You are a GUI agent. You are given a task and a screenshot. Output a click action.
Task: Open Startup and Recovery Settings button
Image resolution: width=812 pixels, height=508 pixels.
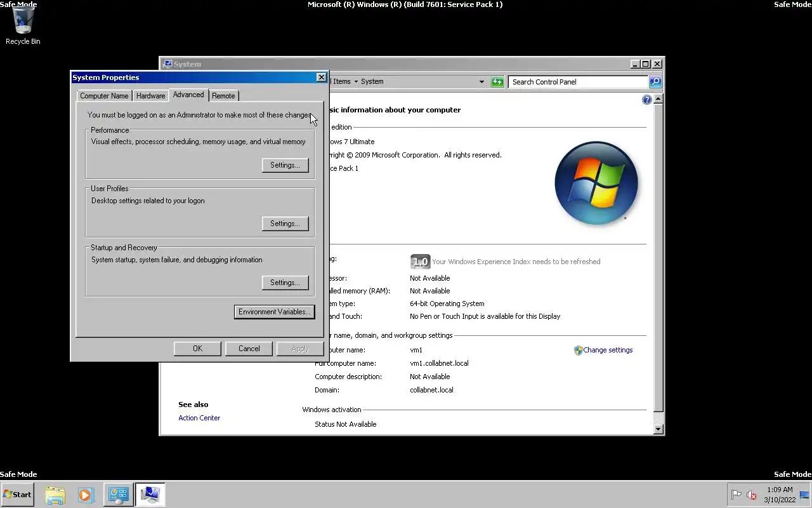285,283
